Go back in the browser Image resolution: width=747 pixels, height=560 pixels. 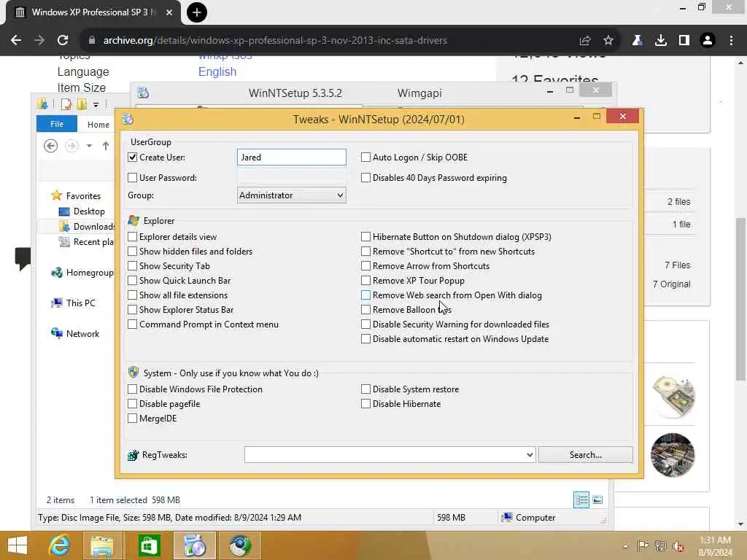16,41
